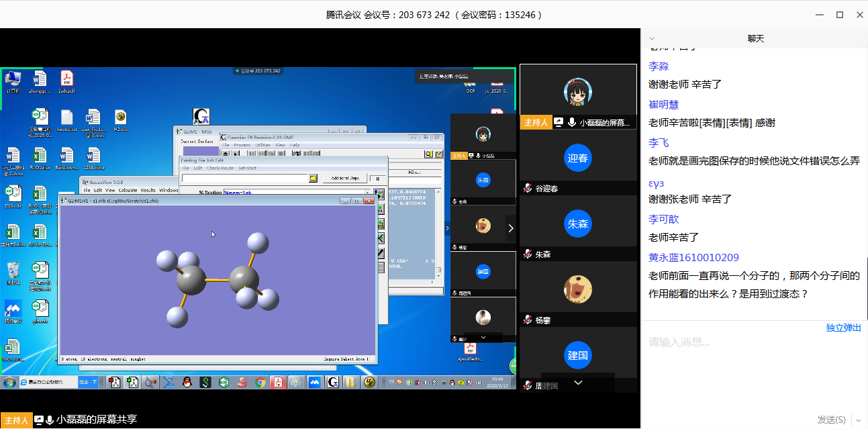Viewport: 868px width, 429px height.
Task: Click QQ penguin icon in shared taskbar
Action: coord(187,383)
